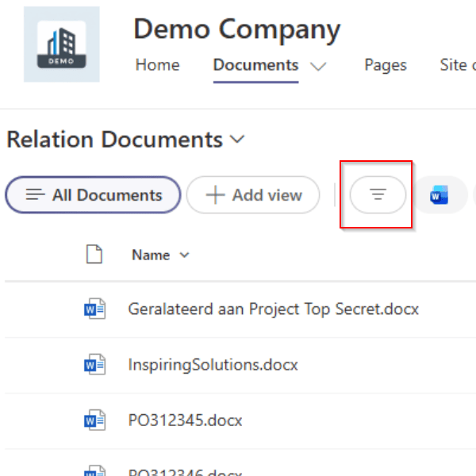Click Word icon beside Geralateerd aan Project Top Secret
The width and height of the screenshot is (476, 476).
click(94, 309)
